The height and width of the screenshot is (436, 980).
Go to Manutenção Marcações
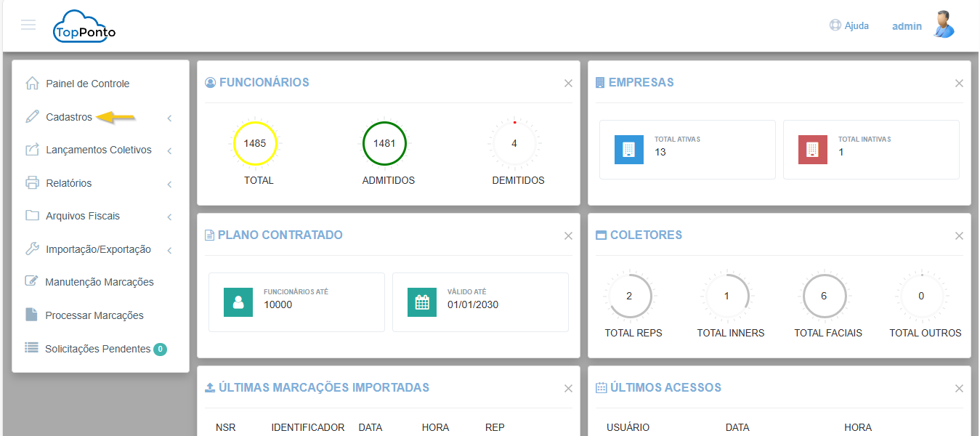[99, 282]
